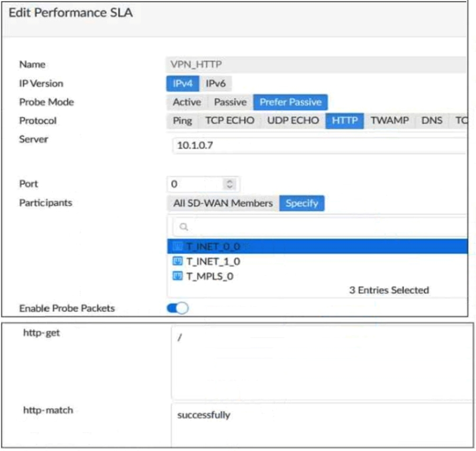Select Ping protocol option
Viewport: 476px width, 451px height.
click(182, 121)
